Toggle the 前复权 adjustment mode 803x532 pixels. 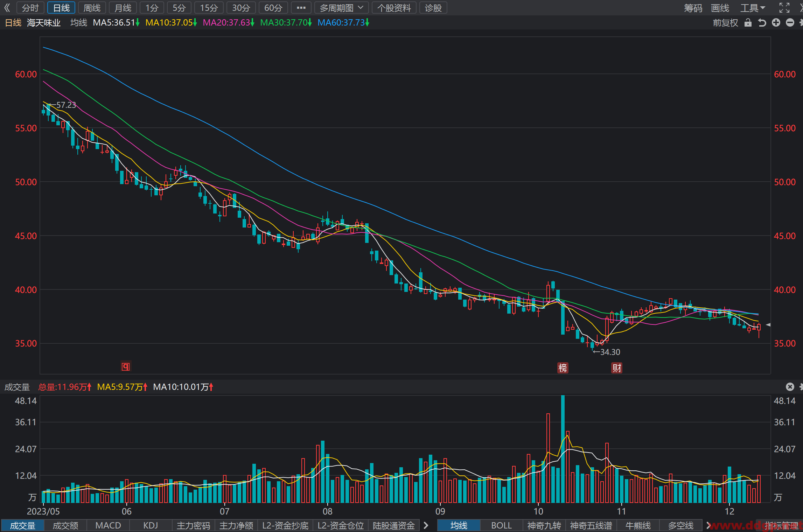point(725,23)
